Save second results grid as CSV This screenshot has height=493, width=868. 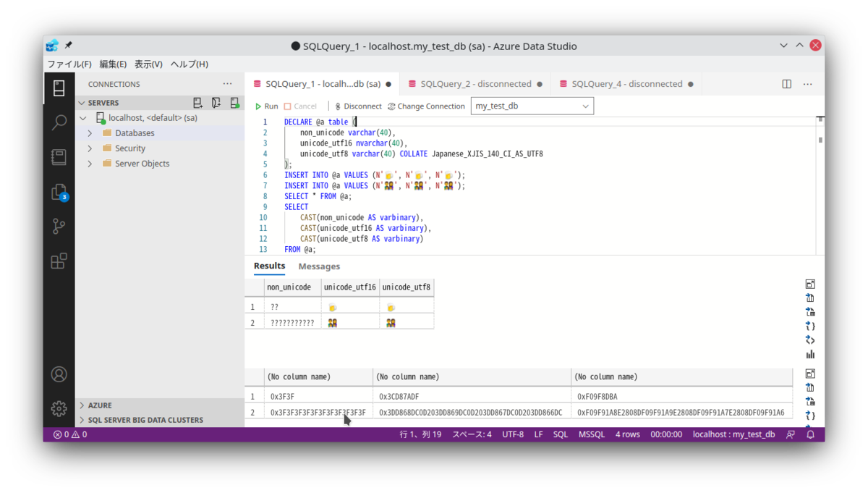coord(810,388)
